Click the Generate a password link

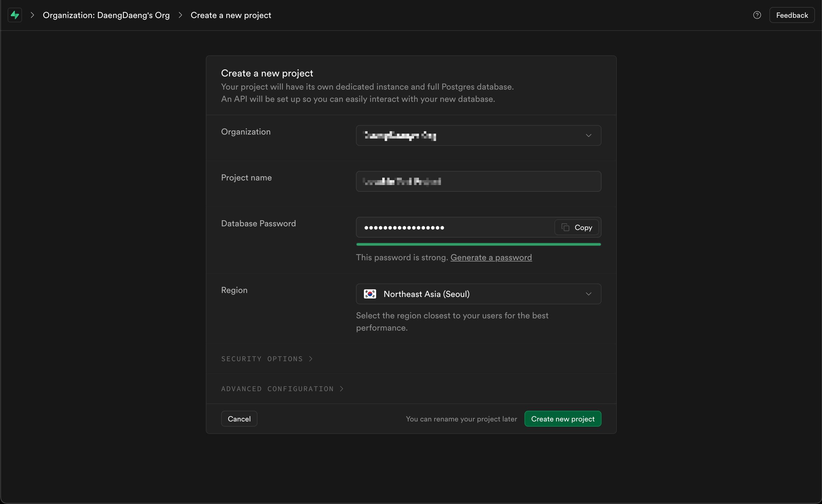click(491, 258)
